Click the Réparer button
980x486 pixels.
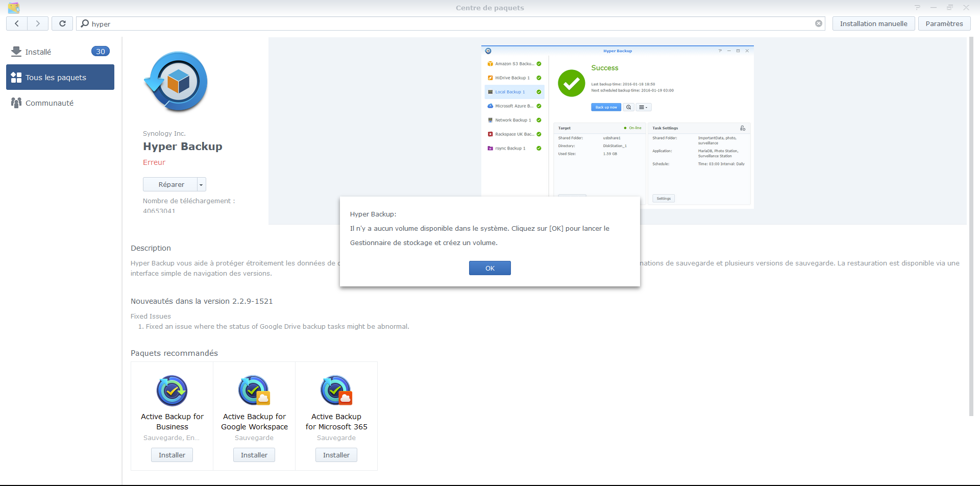pyautogui.click(x=170, y=184)
